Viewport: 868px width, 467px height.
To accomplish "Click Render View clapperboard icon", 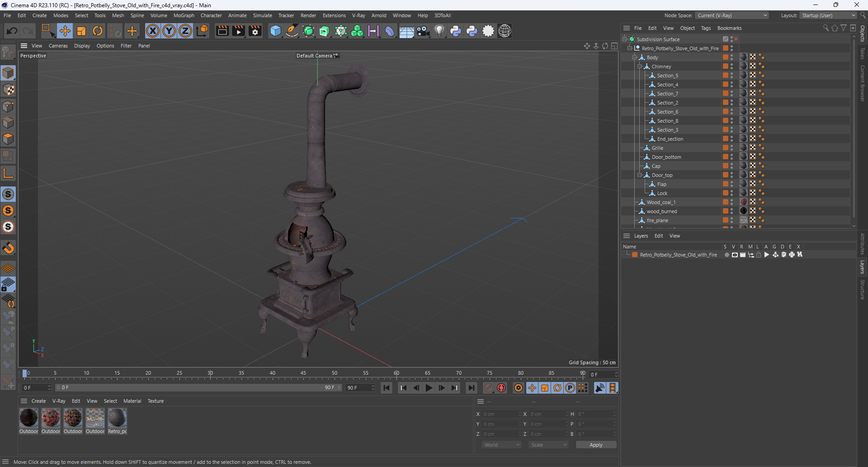I will [222, 31].
